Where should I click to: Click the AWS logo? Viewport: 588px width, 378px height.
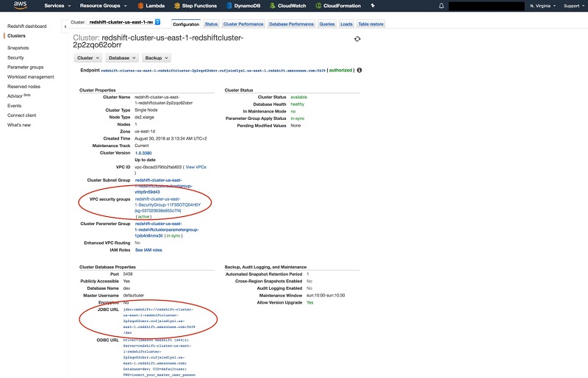[x=20, y=5]
